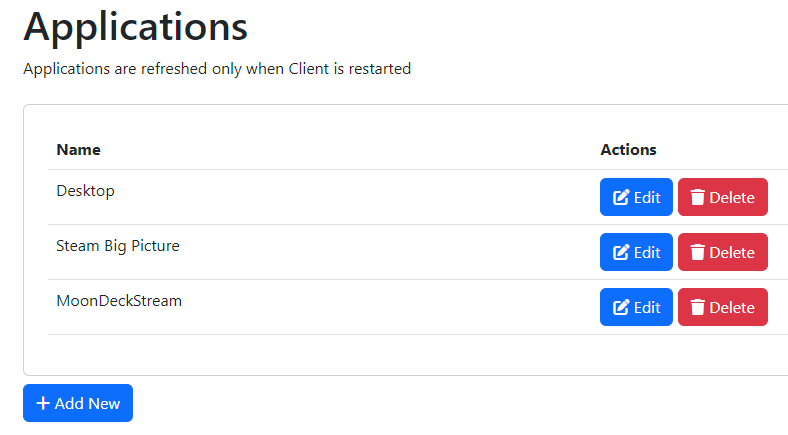
Task: Click the Name column header
Action: click(x=78, y=150)
